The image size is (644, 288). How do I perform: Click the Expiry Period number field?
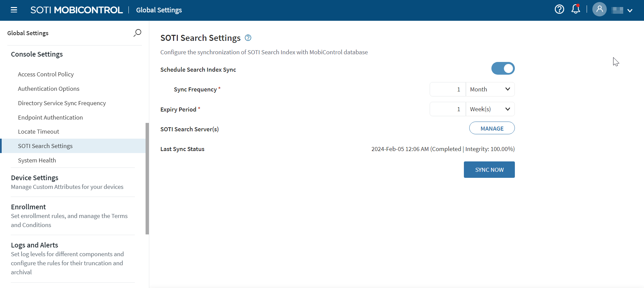[447, 109]
